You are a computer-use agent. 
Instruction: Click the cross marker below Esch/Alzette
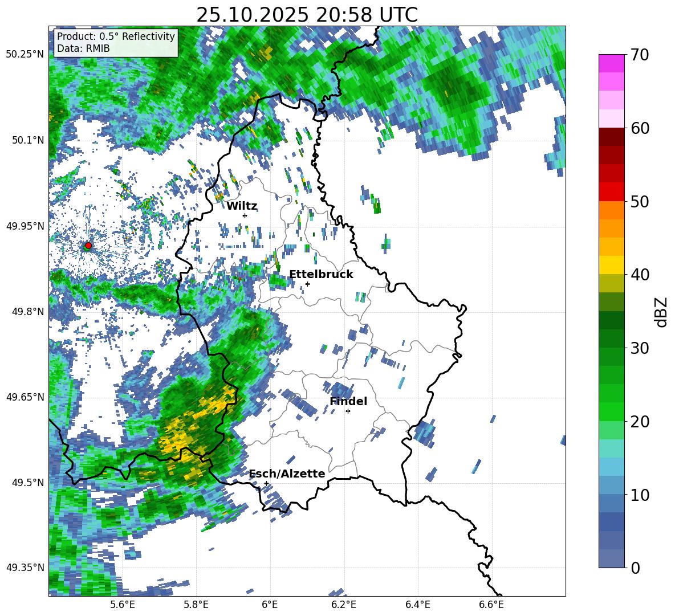point(266,483)
